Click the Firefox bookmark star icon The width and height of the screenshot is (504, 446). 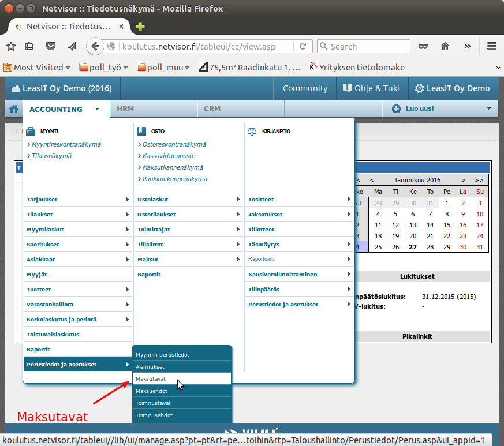pos(10,47)
